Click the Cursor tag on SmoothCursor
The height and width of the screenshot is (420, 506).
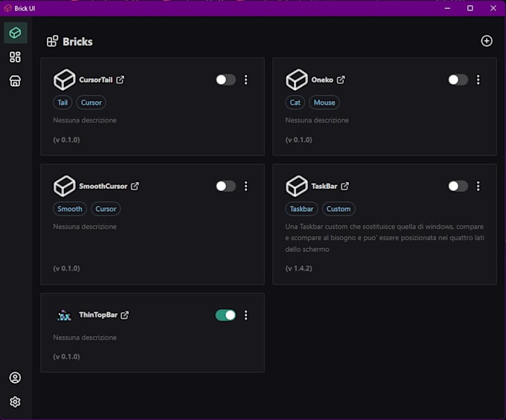pyautogui.click(x=106, y=209)
